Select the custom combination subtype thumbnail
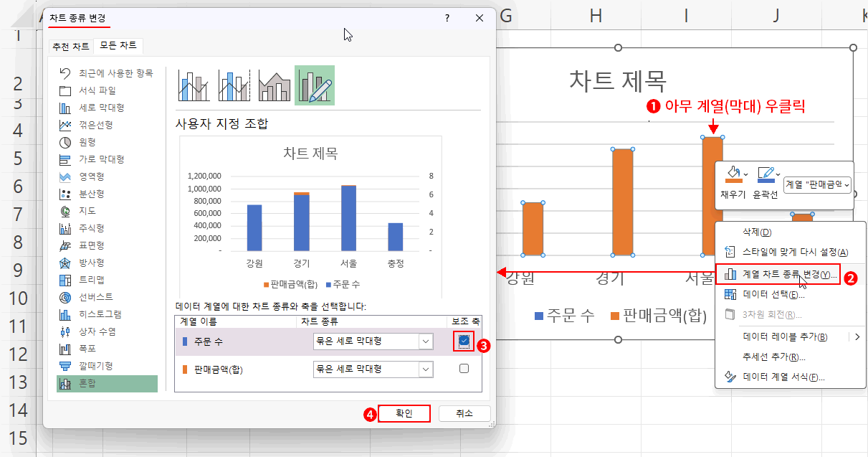Image resolution: width=868 pixels, height=457 pixels. 315,85
